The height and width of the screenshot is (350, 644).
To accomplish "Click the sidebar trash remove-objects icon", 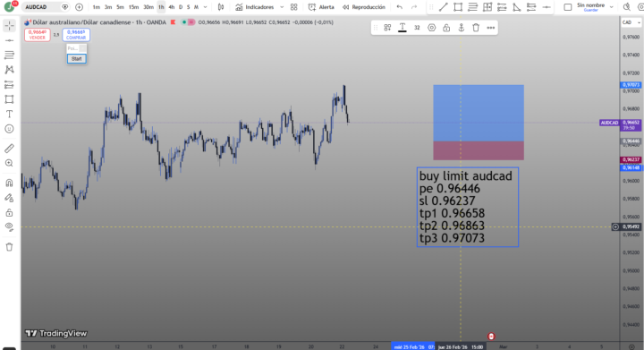I will pyautogui.click(x=9, y=247).
